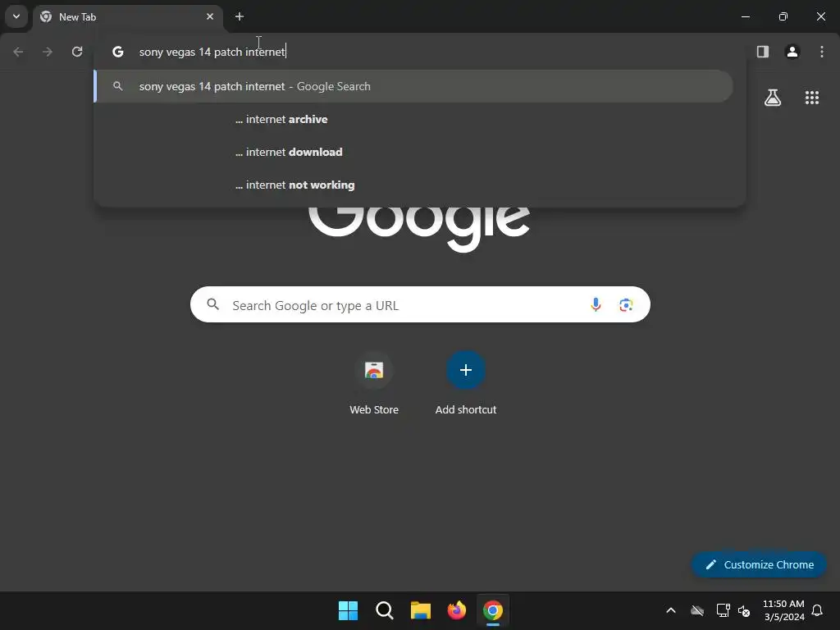
Task: Click the magnifier icon in Google search box
Action: (x=213, y=305)
